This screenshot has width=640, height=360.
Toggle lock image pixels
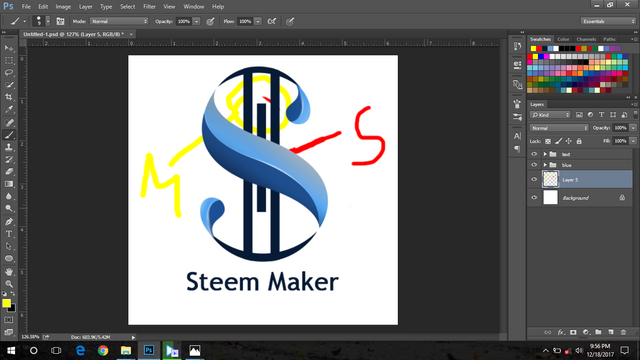[x=558, y=141]
